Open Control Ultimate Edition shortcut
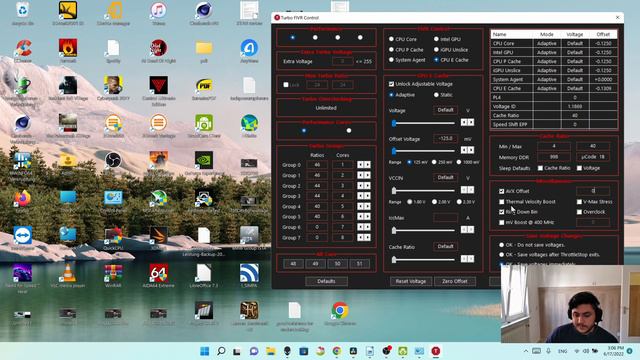 click(x=158, y=85)
